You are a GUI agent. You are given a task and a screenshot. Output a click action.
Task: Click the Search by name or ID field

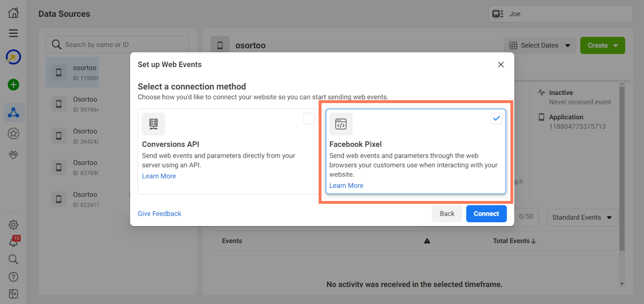pyautogui.click(x=118, y=45)
